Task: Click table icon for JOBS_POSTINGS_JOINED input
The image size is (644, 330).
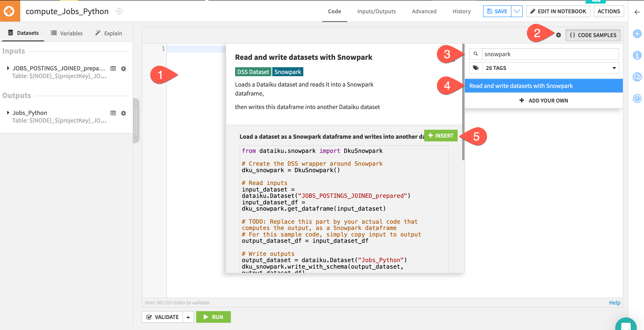Action: pyautogui.click(x=113, y=68)
